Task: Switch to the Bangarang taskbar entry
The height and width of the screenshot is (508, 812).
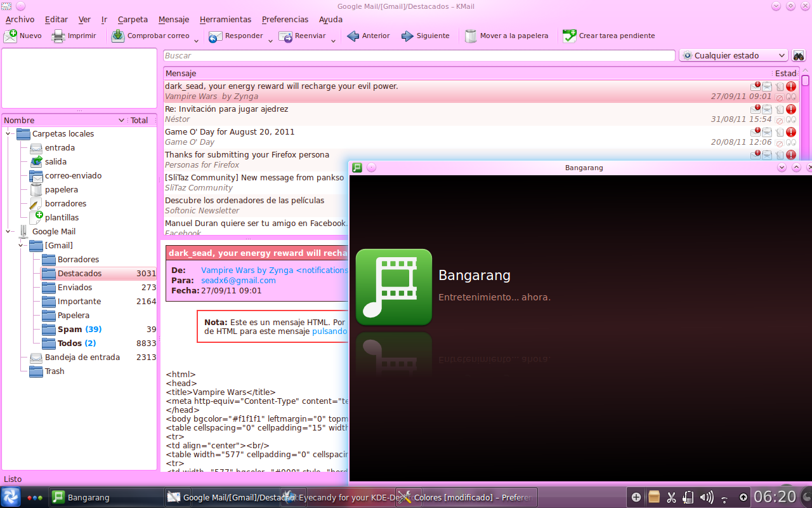Action: (x=106, y=497)
